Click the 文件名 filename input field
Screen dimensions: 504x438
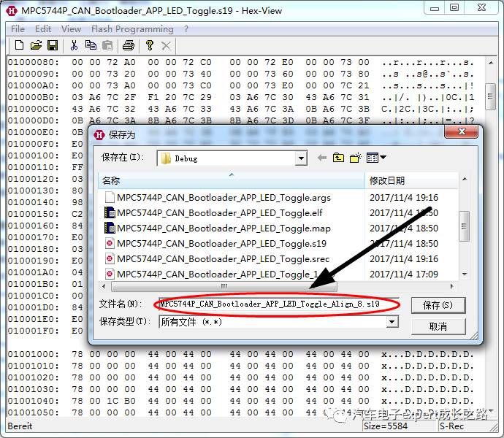(278, 304)
